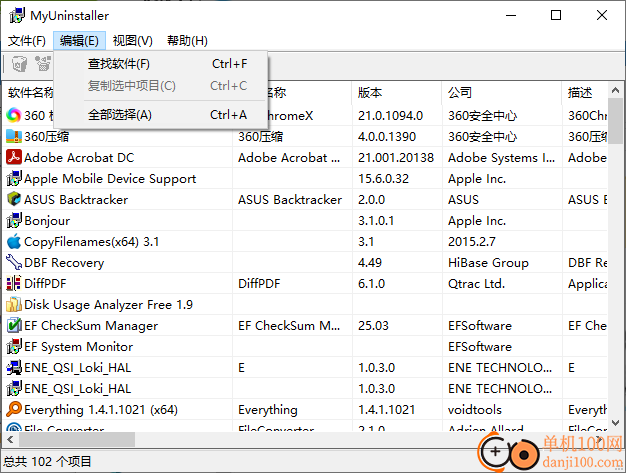This screenshot has height=473, width=626.
Task: Click the 360 browser colorful icon
Action: pyautogui.click(x=14, y=115)
